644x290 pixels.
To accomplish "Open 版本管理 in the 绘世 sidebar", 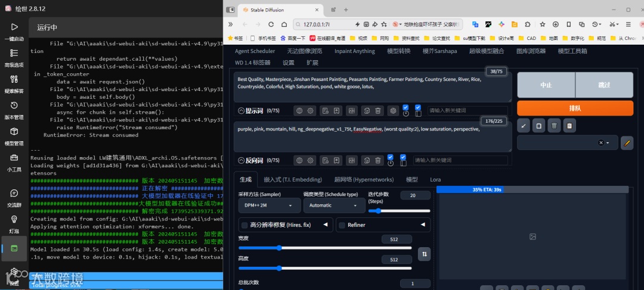I will 14,110.
